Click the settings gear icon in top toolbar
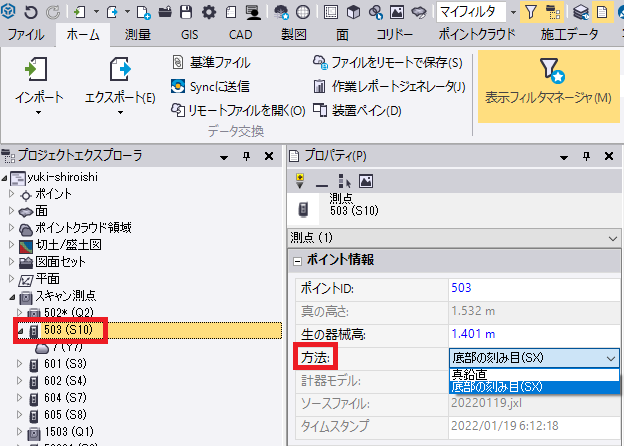Viewport: 624px width, 446px height. 208,12
